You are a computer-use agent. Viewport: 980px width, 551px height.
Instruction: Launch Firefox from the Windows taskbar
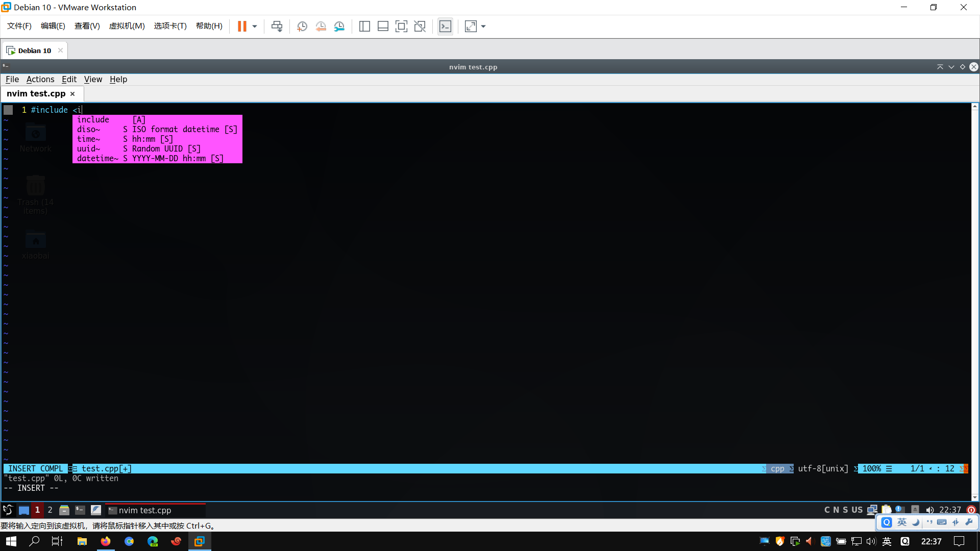point(106,541)
